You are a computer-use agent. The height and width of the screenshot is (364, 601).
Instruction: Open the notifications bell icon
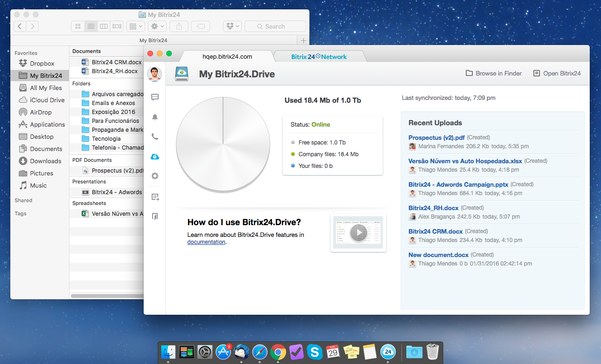pyautogui.click(x=154, y=117)
